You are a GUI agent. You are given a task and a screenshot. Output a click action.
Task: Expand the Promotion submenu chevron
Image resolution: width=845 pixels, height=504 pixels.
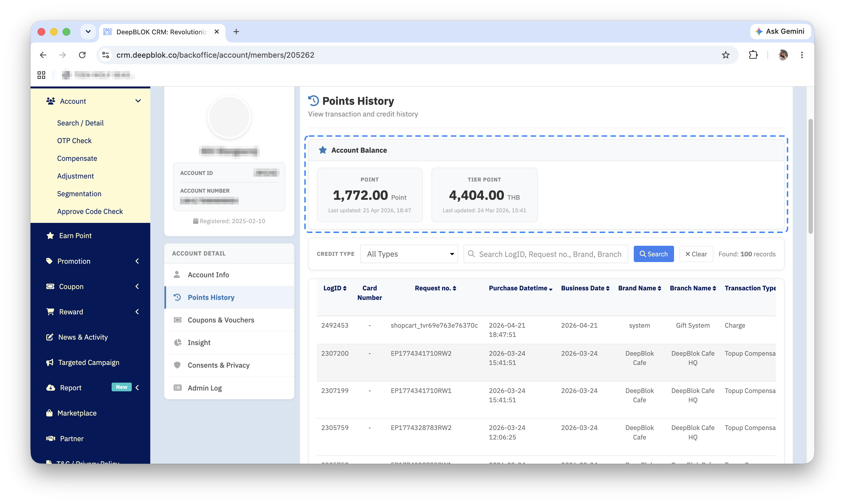coord(137,261)
